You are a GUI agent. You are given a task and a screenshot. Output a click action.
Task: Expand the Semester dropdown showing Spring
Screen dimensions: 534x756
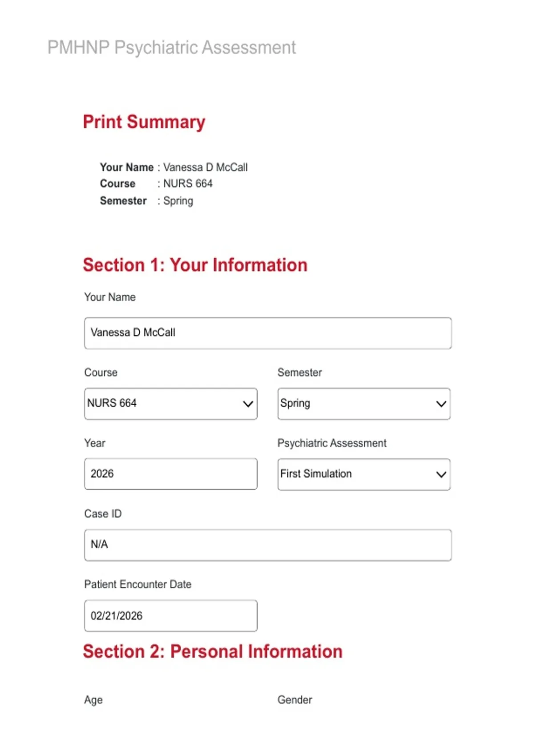tap(364, 404)
